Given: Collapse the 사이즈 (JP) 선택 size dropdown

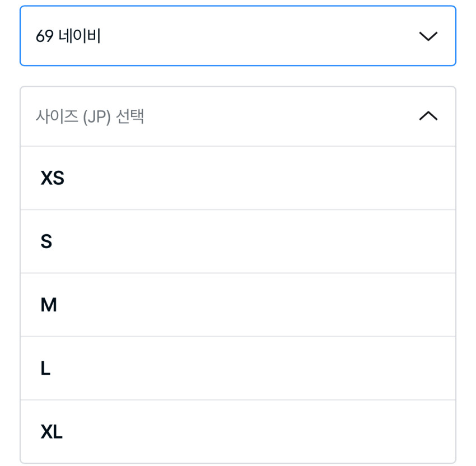Looking at the screenshot, I should (237, 116).
